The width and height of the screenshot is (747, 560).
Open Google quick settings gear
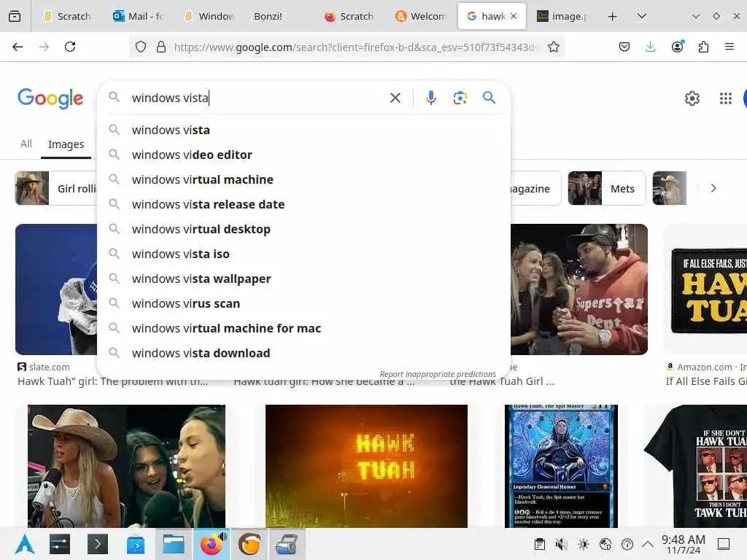pyautogui.click(x=692, y=98)
